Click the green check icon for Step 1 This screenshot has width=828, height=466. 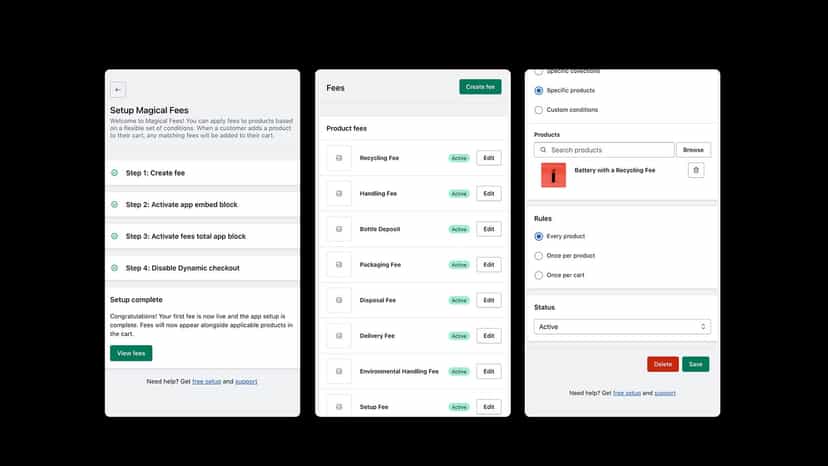(x=115, y=173)
